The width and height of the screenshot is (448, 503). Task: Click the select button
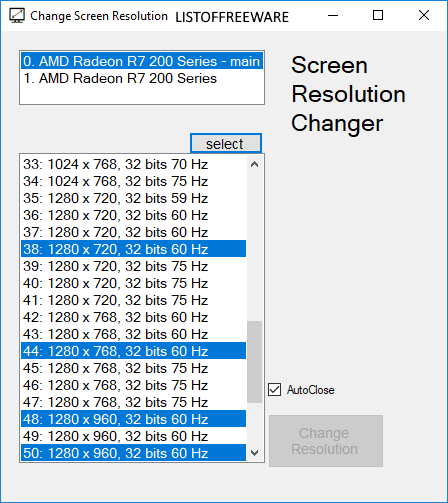(x=226, y=144)
